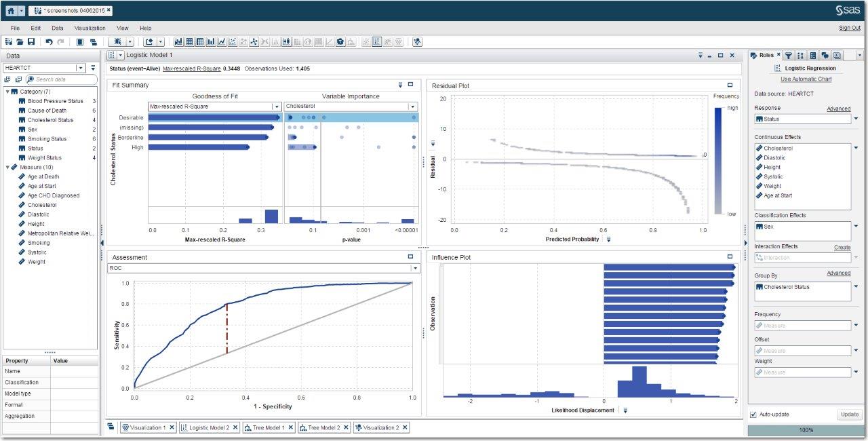Click the Max-rescaled R-Square status link
This screenshot has height=441, width=868.
(x=192, y=69)
